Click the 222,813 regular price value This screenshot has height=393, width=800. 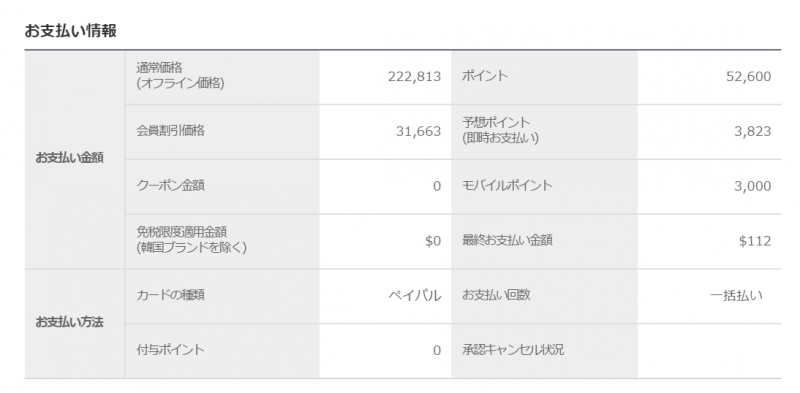tap(414, 77)
